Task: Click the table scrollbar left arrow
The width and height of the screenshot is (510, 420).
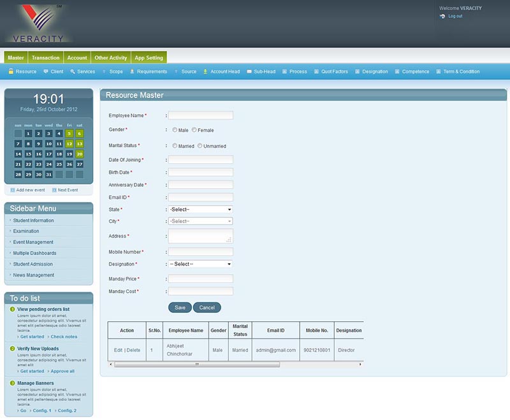Action: pos(111,365)
